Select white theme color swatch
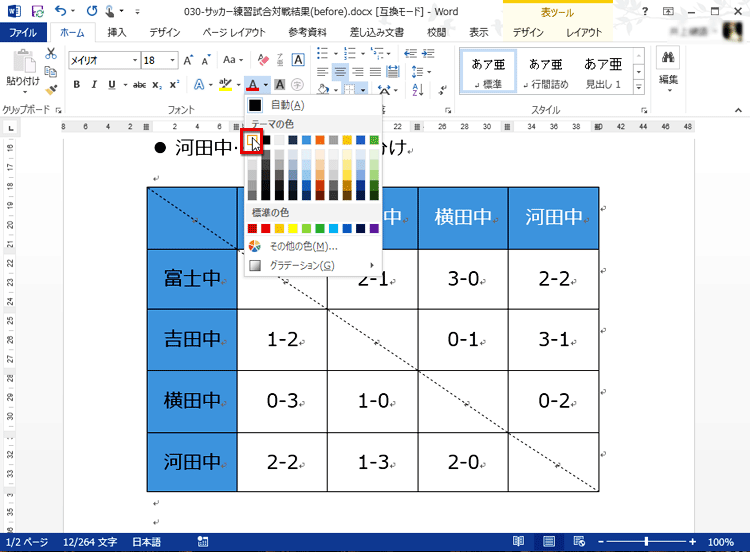This screenshot has width=750, height=552. pos(252,140)
